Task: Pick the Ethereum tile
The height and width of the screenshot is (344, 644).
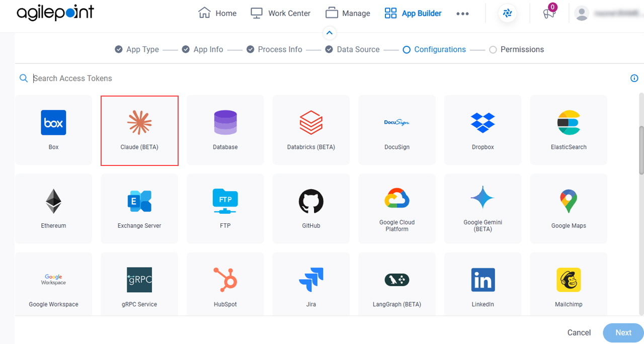Action: pos(54,209)
